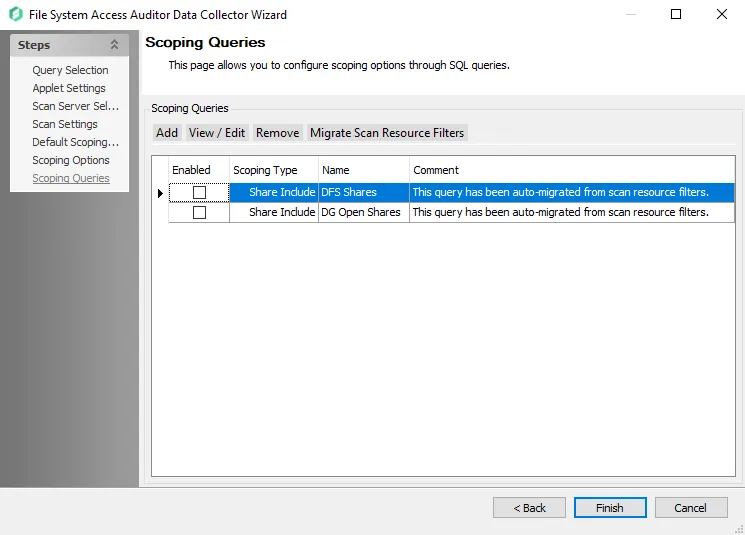Select the Scoping Options step
Viewport: 745px width, 535px height.
coord(71,160)
